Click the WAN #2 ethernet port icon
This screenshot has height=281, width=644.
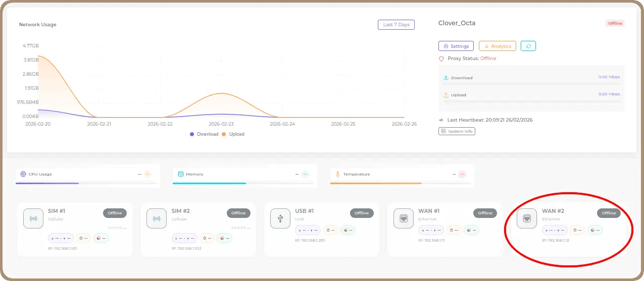[x=527, y=218]
